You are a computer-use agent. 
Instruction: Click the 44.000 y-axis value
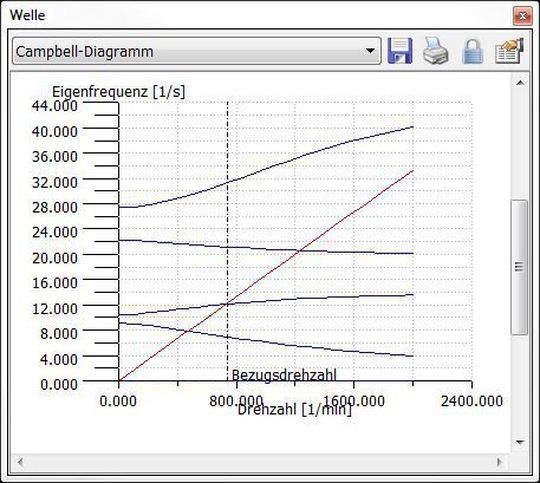click(x=55, y=105)
